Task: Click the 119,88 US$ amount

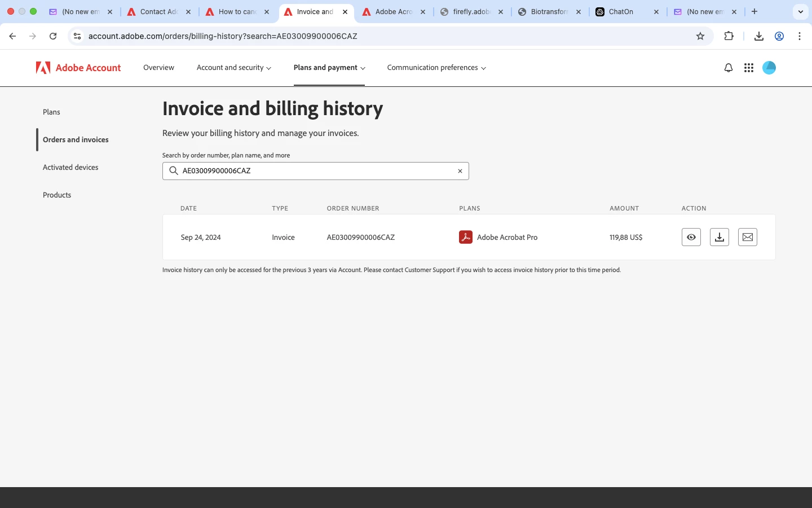Action: 626,237
